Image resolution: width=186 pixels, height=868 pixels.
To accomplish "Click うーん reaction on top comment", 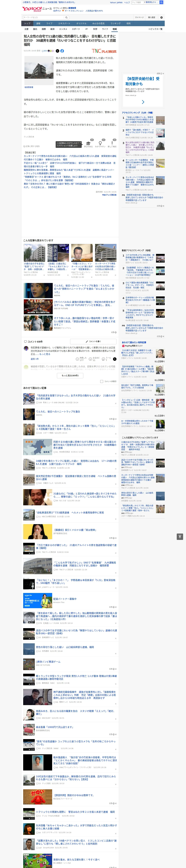I will (107, 359).
